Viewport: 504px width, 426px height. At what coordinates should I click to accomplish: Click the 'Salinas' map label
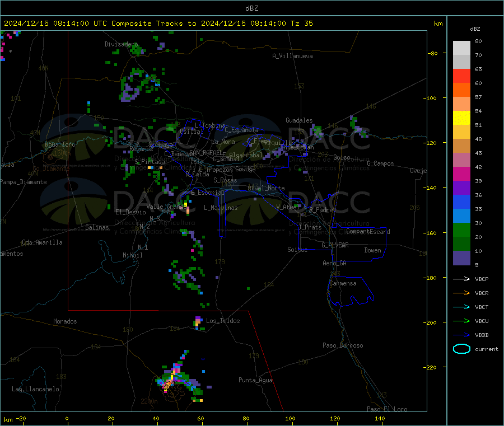[x=97, y=227]
